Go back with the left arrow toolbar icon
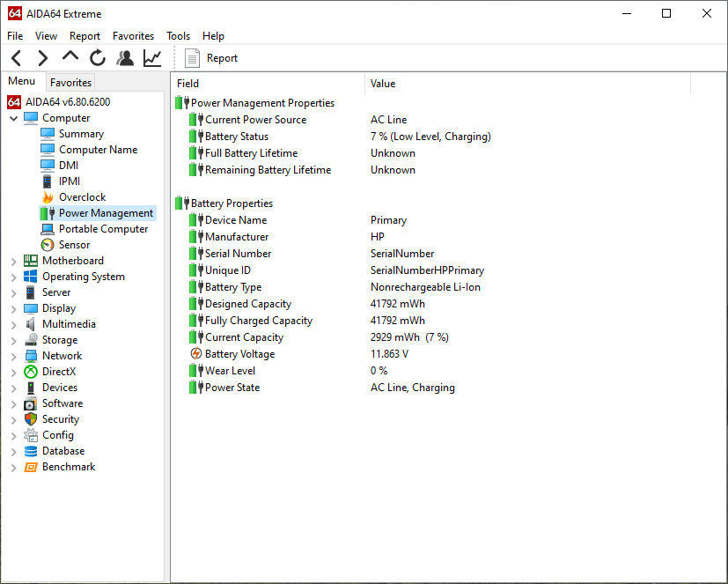This screenshot has width=728, height=584. [x=17, y=58]
